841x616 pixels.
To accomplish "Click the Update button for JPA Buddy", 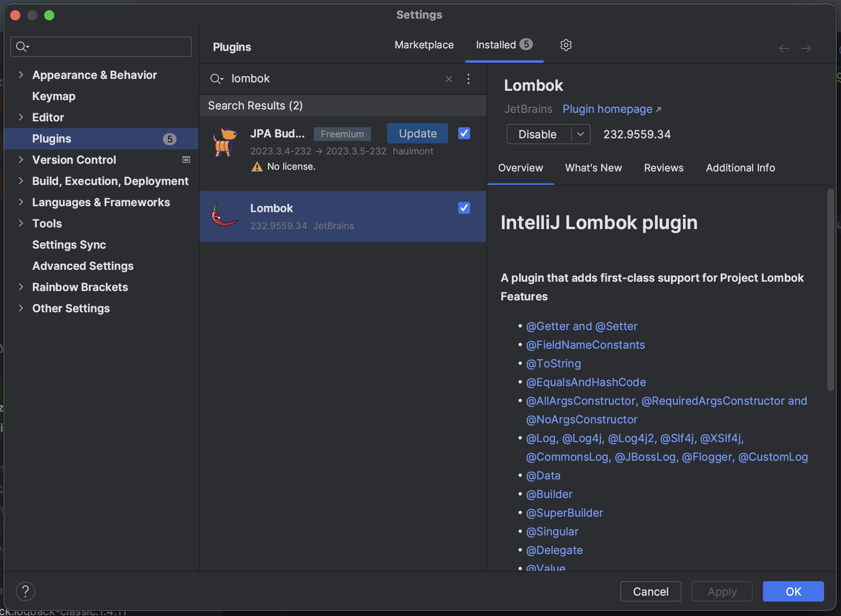I will [x=418, y=134].
